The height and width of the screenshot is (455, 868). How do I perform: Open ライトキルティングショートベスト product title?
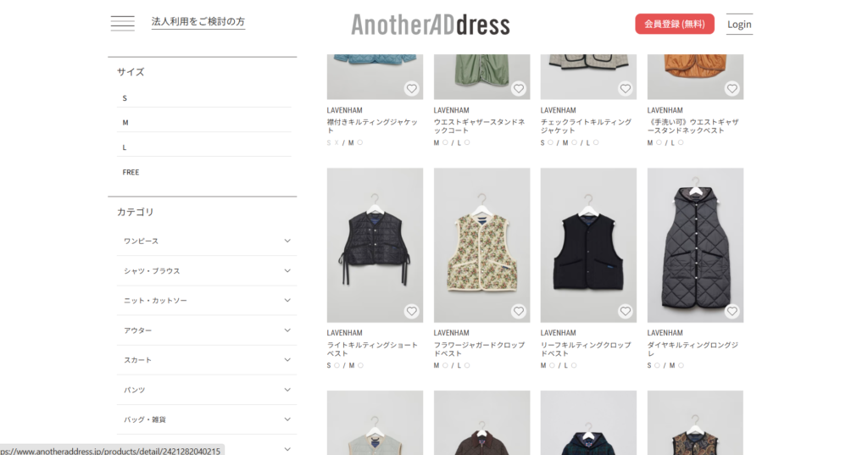[372, 349]
